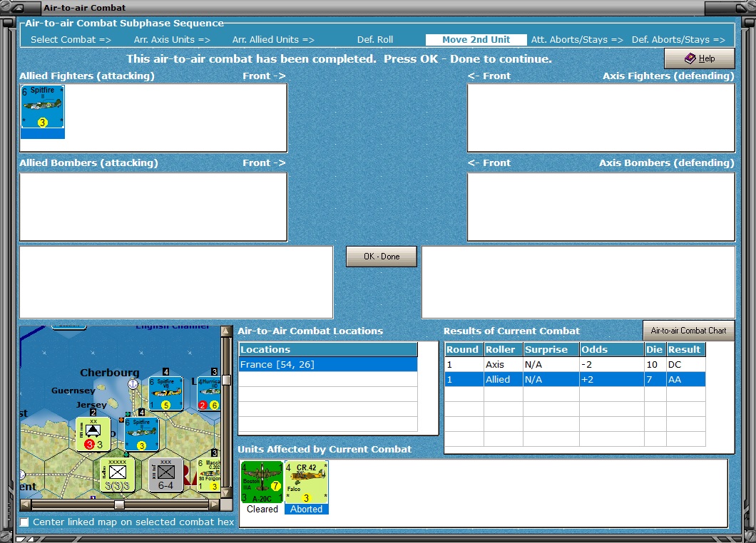Screen dimensions: 756x543
Task: Click the map's vertical scrollbar down arrow
Action: point(225,493)
